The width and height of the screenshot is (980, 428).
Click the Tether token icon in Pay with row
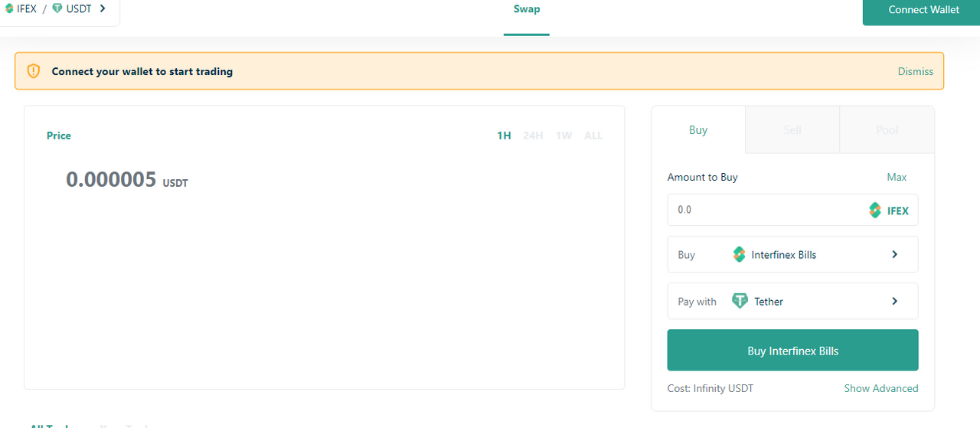740,301
